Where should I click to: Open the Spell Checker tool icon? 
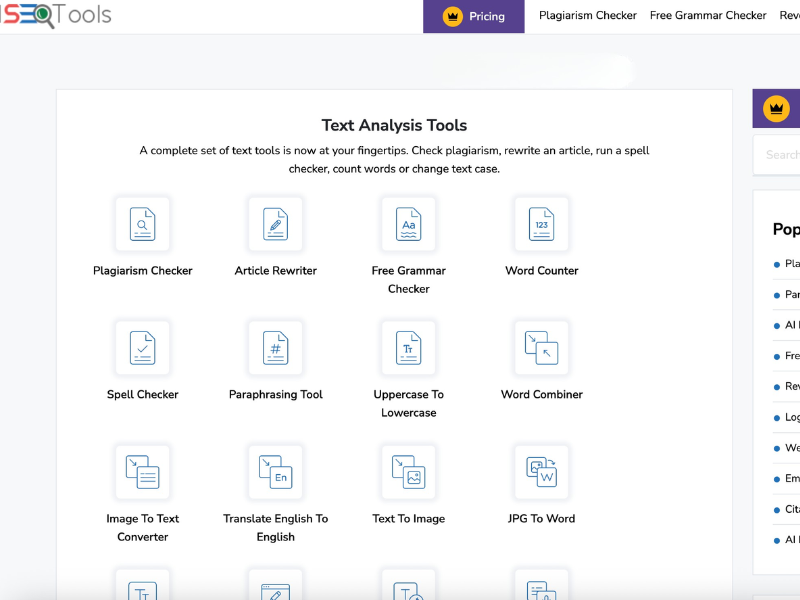click(142, 348)
